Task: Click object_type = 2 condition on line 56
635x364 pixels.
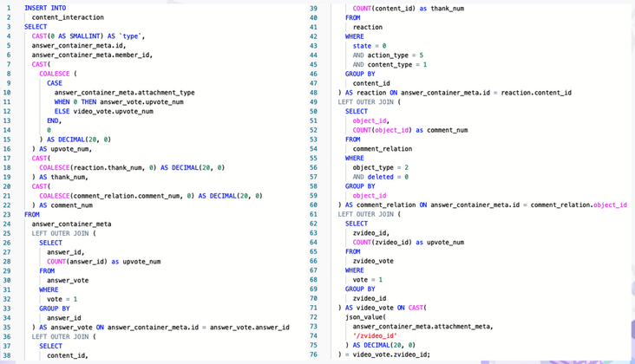Action: coord(381,167)
